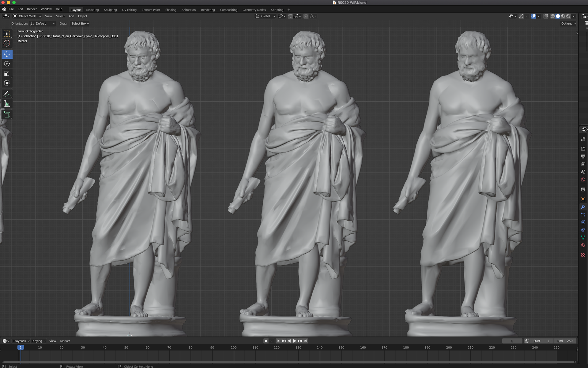The image size is (588, 368).
Task: Select the Add Cube tool
Action: (x=7, y=115)
